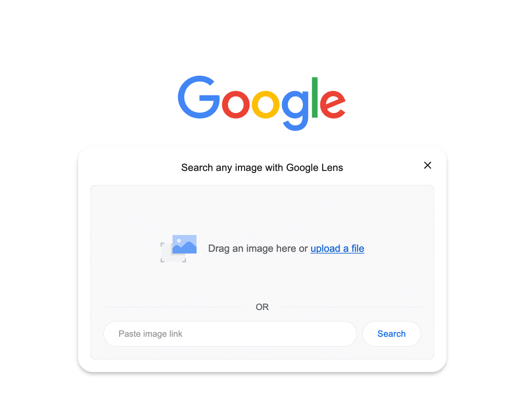The width and height of the screenshot is (532, 407).
Task: Click the Google logo
Action: pos(262,103)
